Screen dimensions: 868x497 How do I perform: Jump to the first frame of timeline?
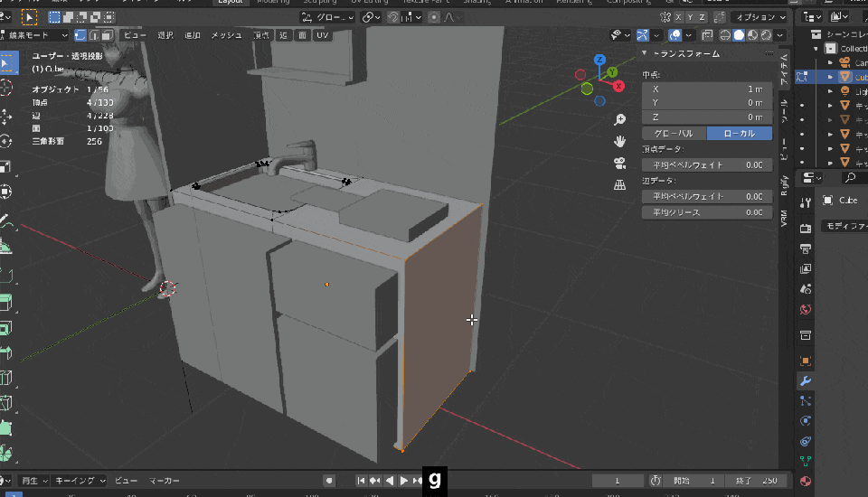[x=361, y=481]
